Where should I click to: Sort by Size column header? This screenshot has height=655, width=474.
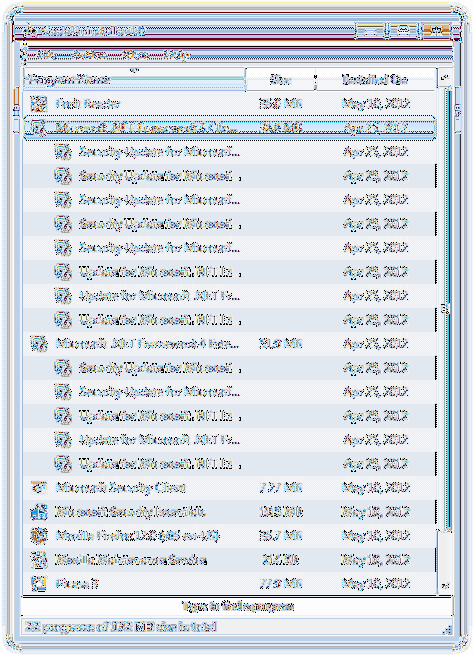tap(280, 79)
